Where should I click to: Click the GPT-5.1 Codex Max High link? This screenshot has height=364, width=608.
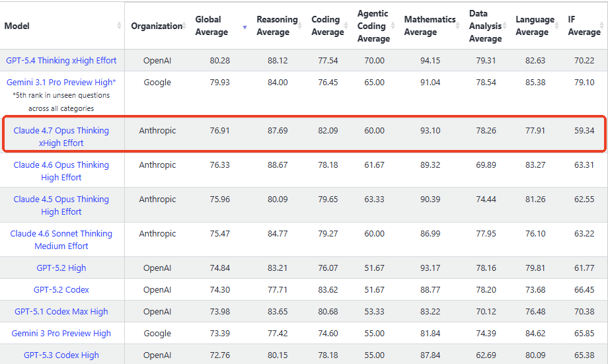click(x=61, y=312)
